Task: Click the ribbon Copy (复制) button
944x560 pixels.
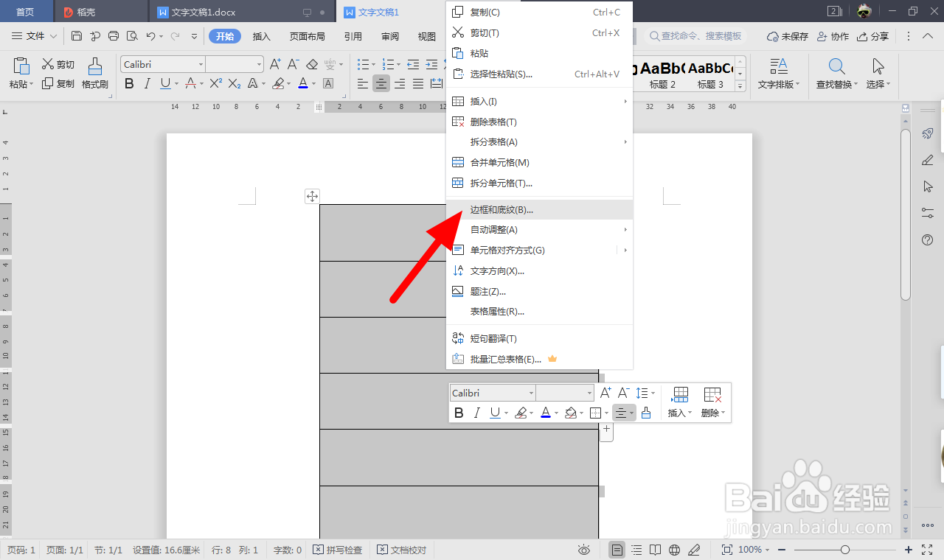Action: 58,83
